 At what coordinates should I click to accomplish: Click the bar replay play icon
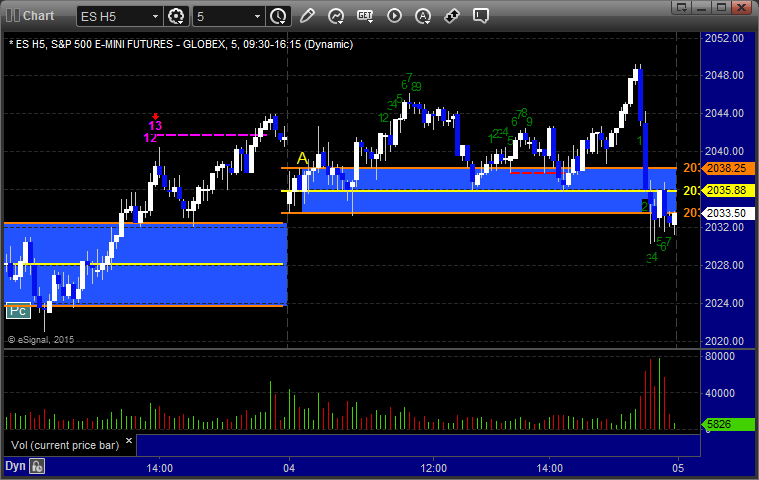(394, 16)
